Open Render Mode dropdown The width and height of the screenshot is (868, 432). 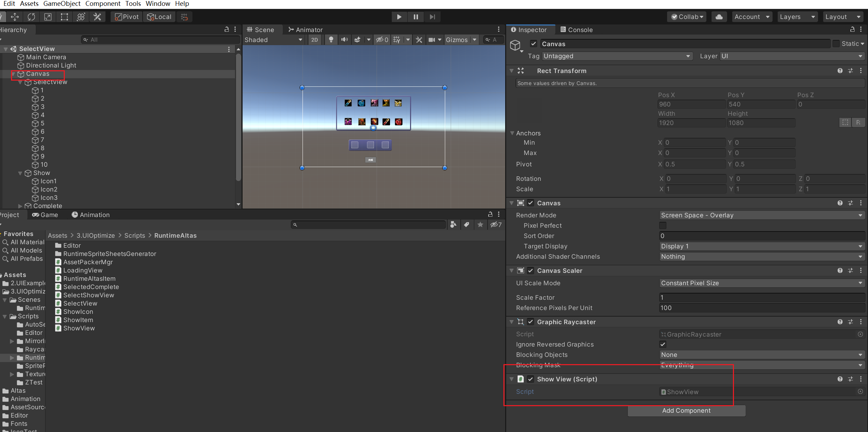pos(762,215)
